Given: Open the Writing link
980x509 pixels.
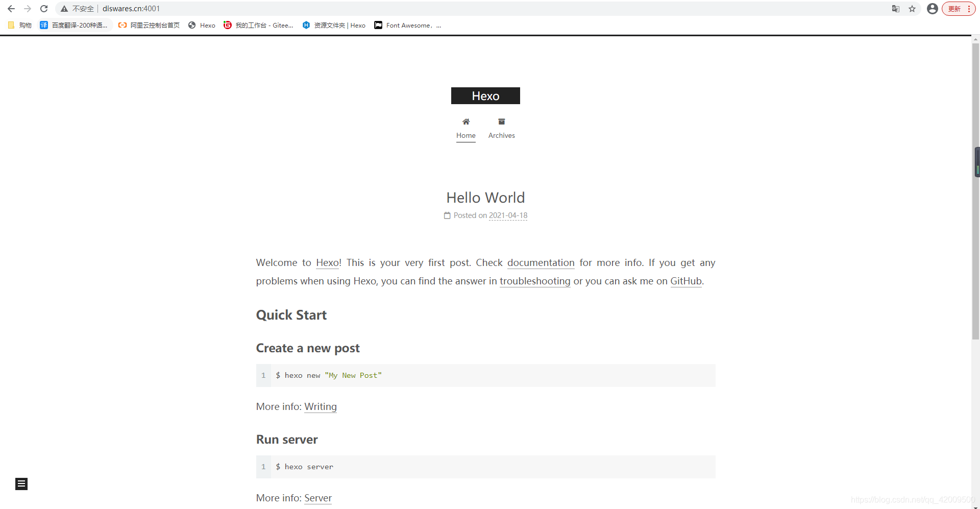Looking at the screenshot, I should (x=321, y=406).
